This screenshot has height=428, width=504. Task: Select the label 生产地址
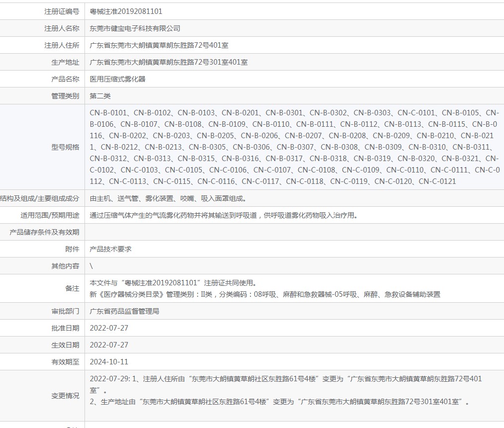point(65,62)
